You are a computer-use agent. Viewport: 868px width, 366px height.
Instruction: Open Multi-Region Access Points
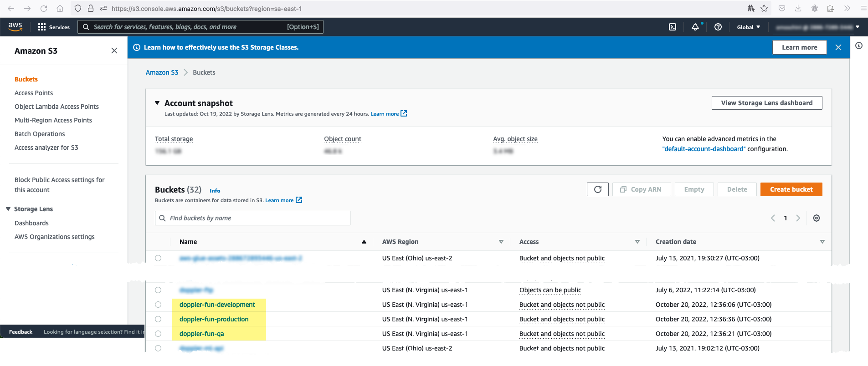pyautogui.click(x=53, y=120)
